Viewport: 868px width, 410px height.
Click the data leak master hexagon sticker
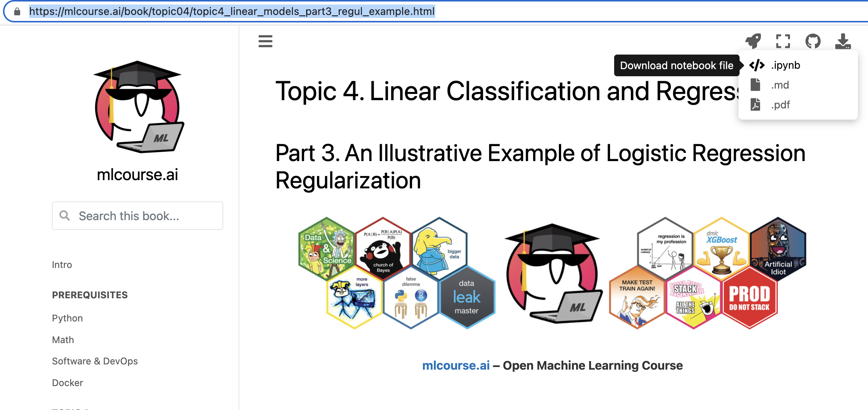pyautogui.click(x=467, y=297)
